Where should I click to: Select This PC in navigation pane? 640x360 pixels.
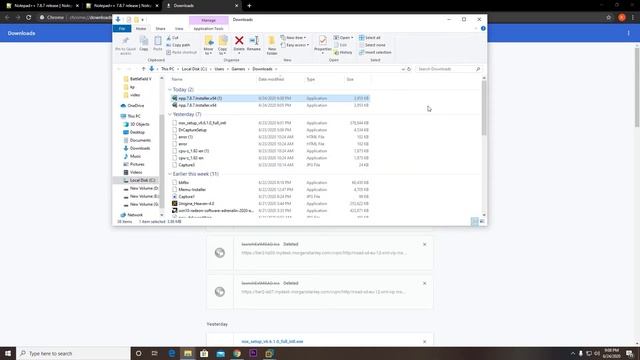pos(131,116)
